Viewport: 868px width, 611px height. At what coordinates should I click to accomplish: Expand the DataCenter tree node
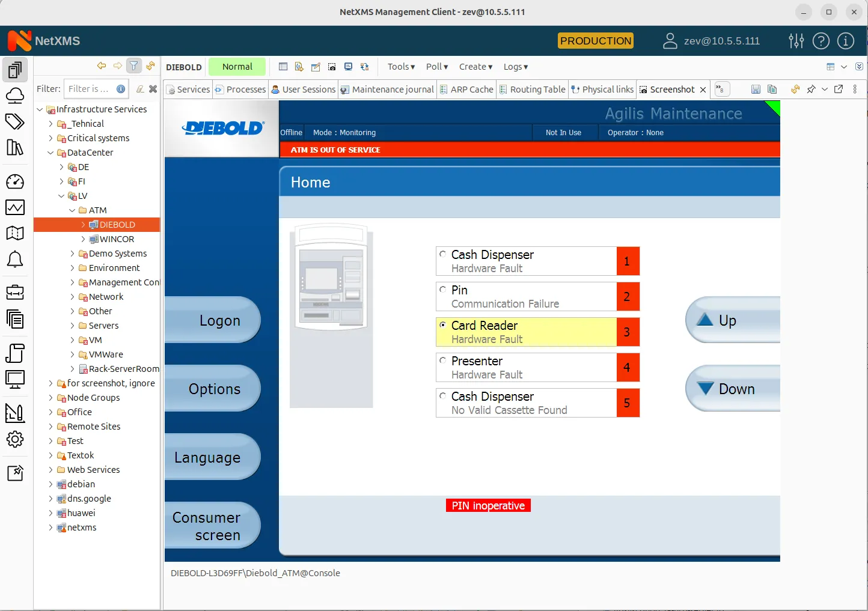[x=50, y=152]
